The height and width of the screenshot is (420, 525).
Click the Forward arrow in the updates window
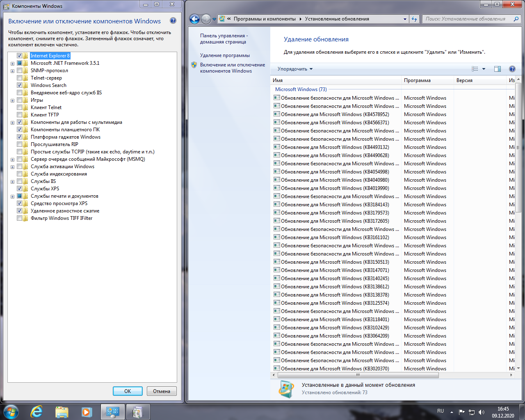[206, 19]
